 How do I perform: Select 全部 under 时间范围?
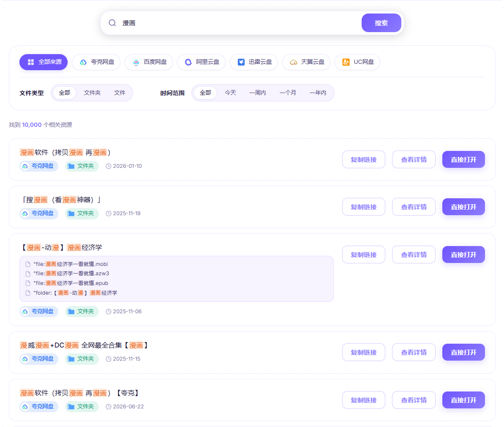(x=205, y=93)
